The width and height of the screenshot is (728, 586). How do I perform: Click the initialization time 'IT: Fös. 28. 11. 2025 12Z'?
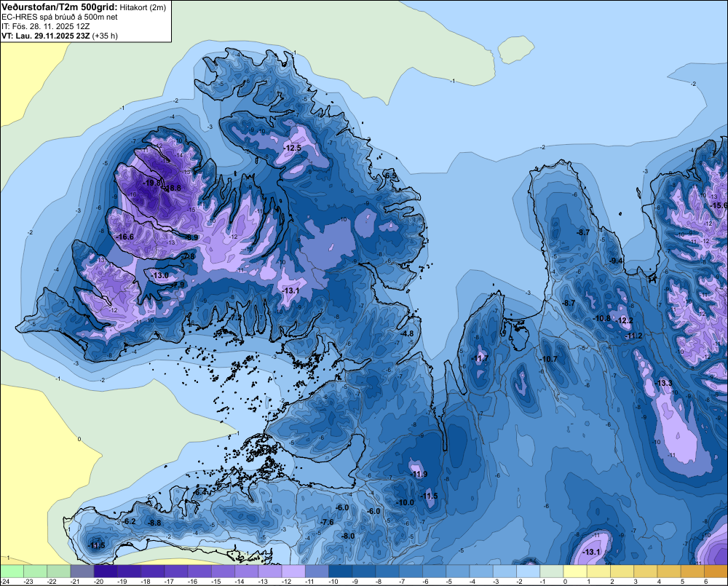[x=45, y=26]
